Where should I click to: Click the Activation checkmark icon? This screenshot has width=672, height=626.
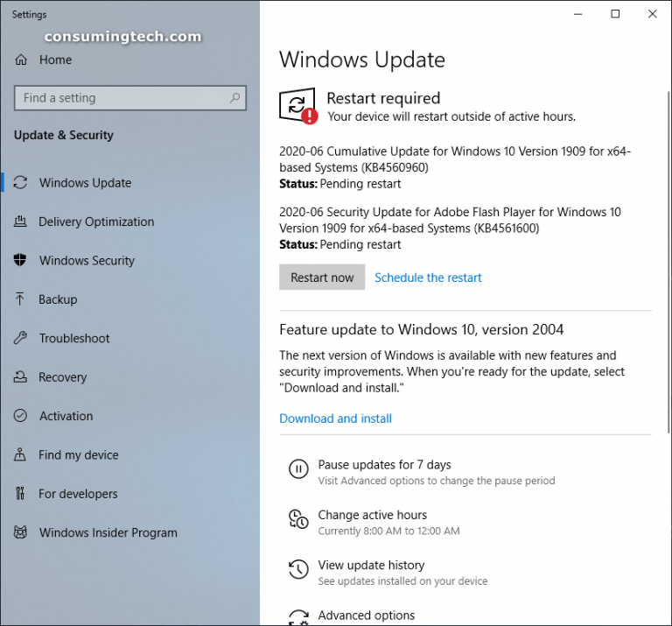click(x=20, y=416)
